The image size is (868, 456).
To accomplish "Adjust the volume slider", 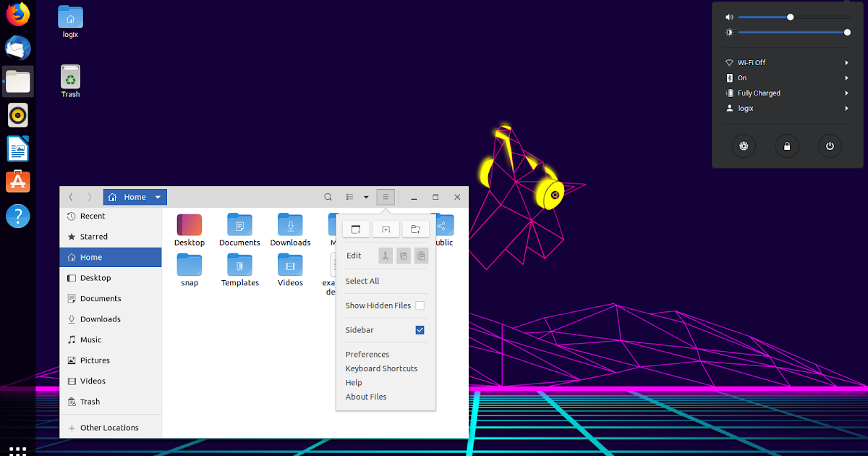I will point(790,16).
